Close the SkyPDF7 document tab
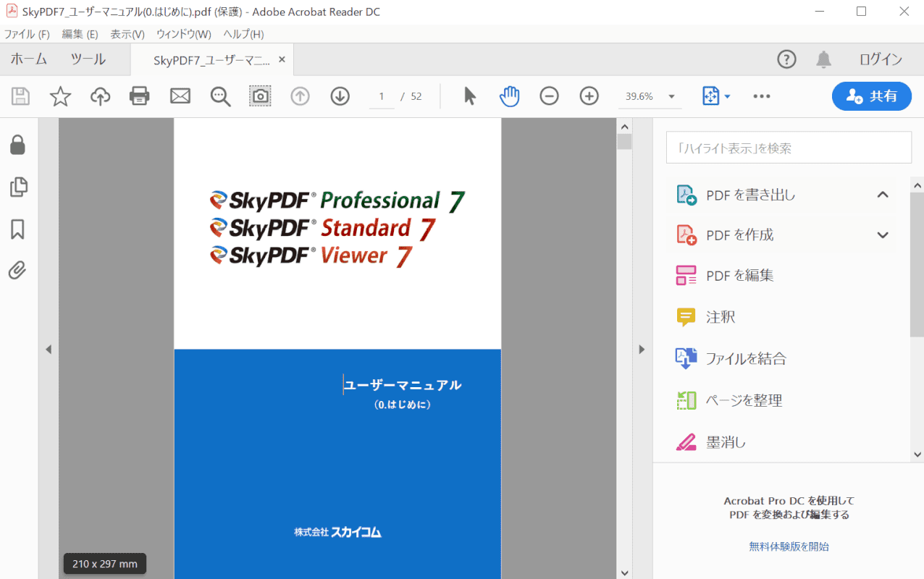 pos(282,59)
